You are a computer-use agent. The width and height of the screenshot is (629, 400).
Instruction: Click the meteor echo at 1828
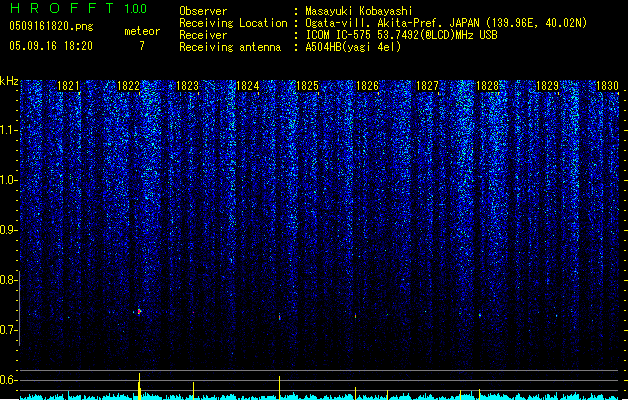pos(480,316)
